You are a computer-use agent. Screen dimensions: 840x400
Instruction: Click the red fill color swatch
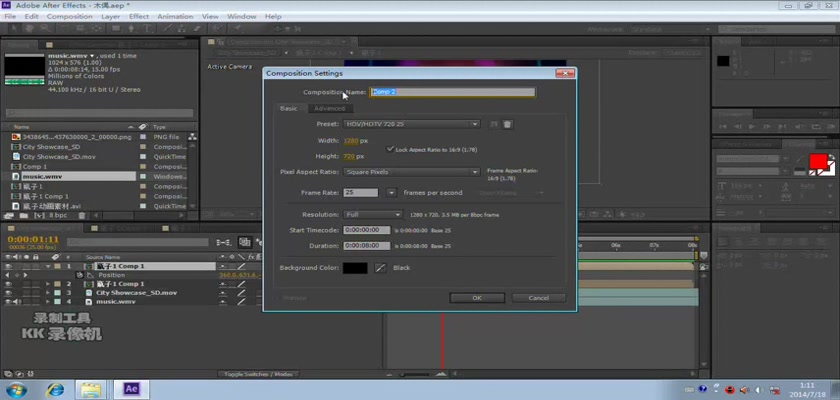[x=819, y=161]
